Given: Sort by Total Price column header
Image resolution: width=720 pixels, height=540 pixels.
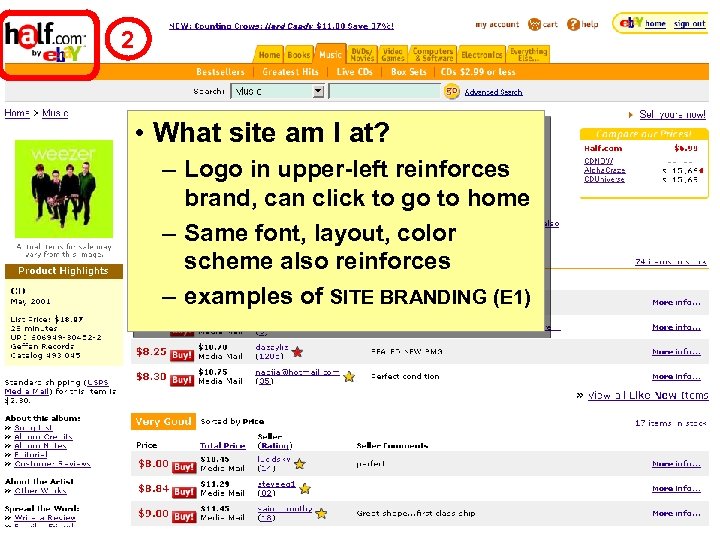Looking at the screenshot, I should click(x=223, y=445).
